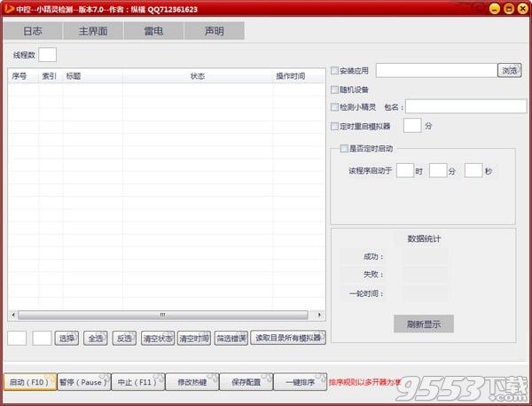
Task: Click 读取目录所有模拟器 button
Action: [288, 338]
